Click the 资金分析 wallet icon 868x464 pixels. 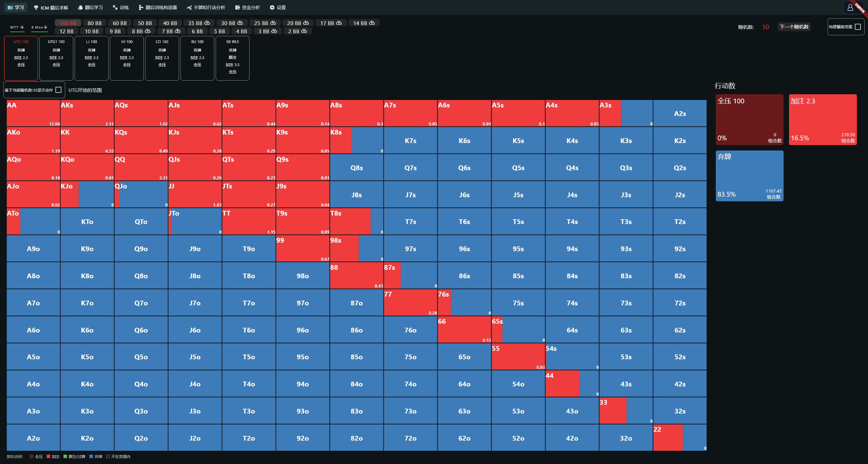tap(237, 7)
